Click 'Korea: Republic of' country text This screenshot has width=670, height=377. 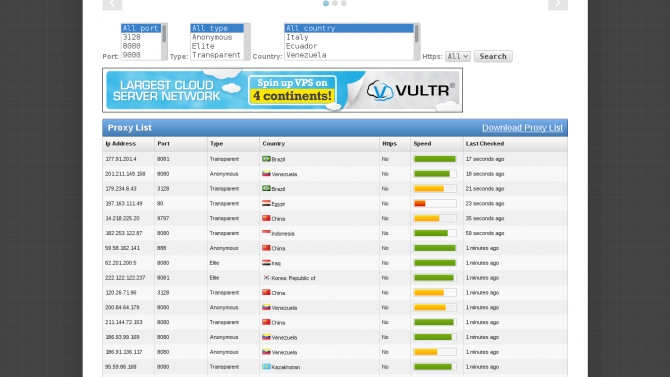(293, 278)
